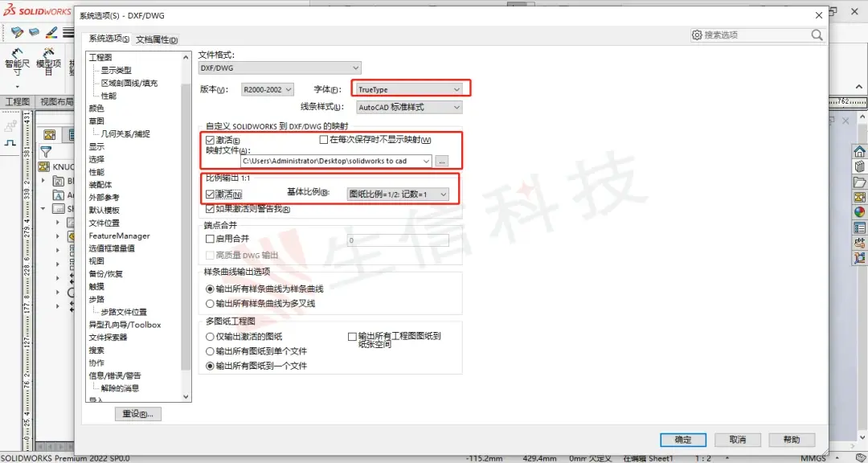Enable 启用合并 endpoint merge checkbox

[x=210, y=239]
